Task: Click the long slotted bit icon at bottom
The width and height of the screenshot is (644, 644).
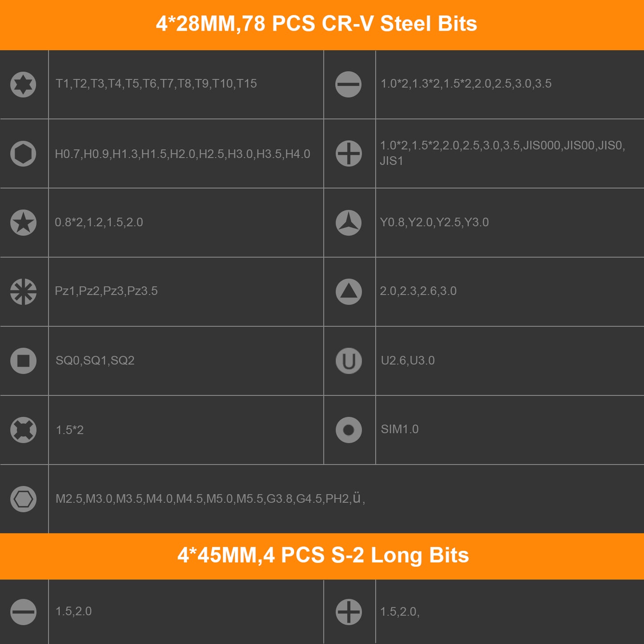Action: point(23,611)
